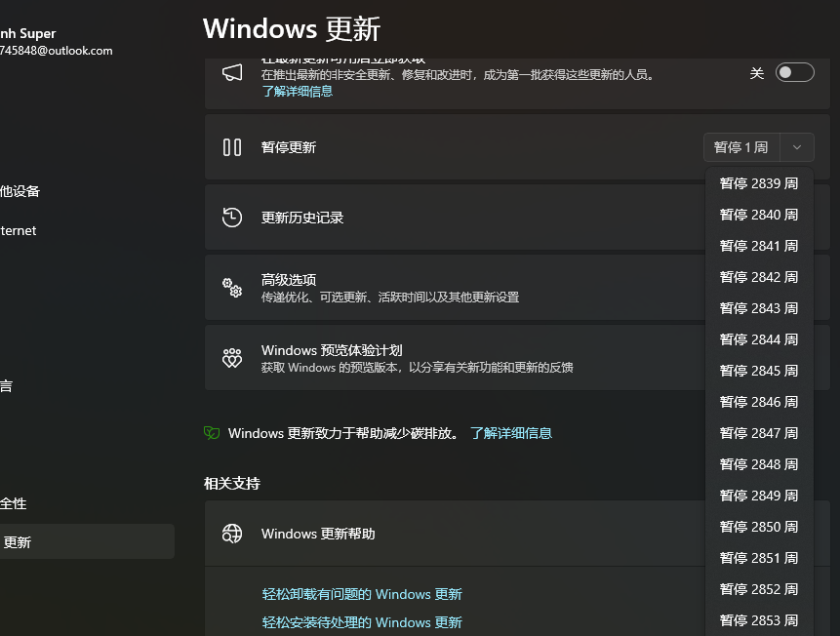Select 暂停 2839 周 from the dropdown
Image resolution: width=840 pixels, height=636 pixels.
pyautogui.click(x=759, y=183)
